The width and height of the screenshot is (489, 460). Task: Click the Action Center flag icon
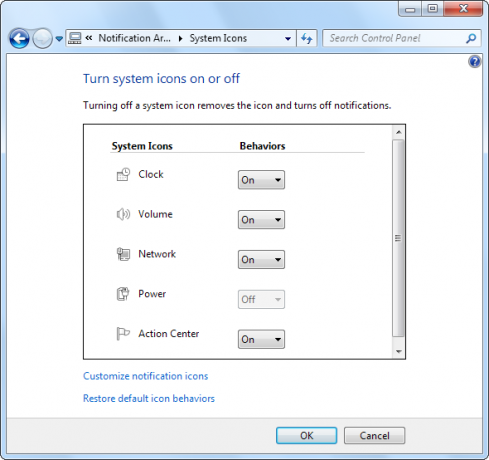(x=123, y=334)
